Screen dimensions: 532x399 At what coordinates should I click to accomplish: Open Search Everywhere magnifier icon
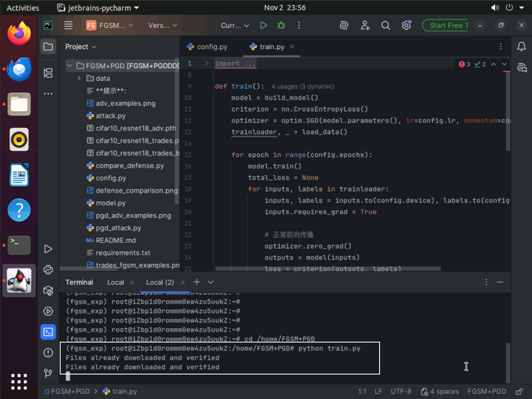pyautogui.click(x=386, y=25)
